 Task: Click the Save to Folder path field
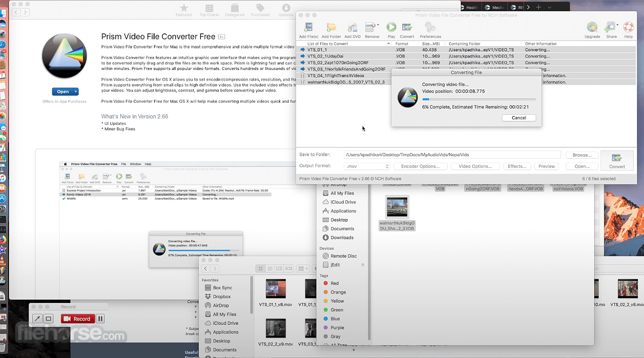[452, 155]
